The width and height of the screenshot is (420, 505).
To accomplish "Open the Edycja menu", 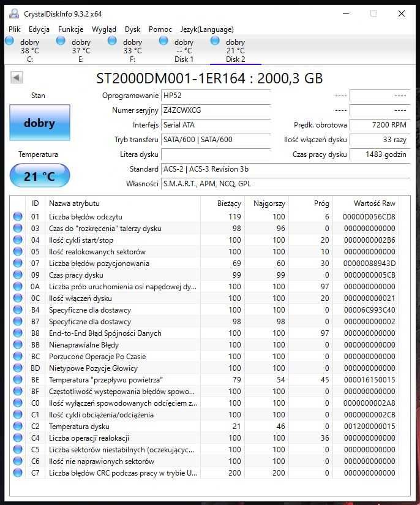I will click(x=39, y=29).
